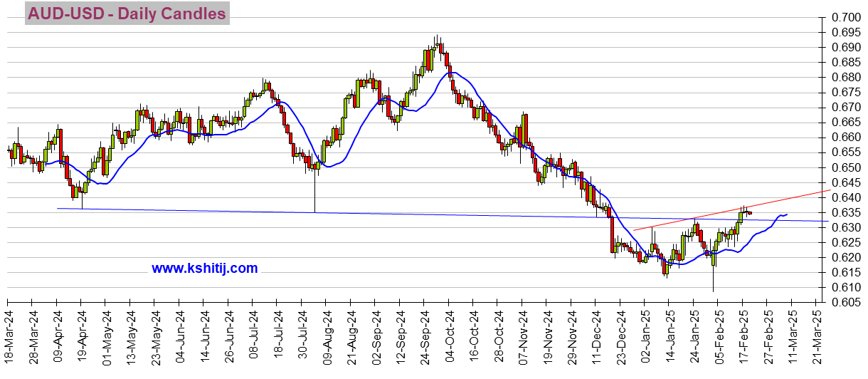
Task: Click the lowest wick tip near 0.609
Action: click(713, 289)
